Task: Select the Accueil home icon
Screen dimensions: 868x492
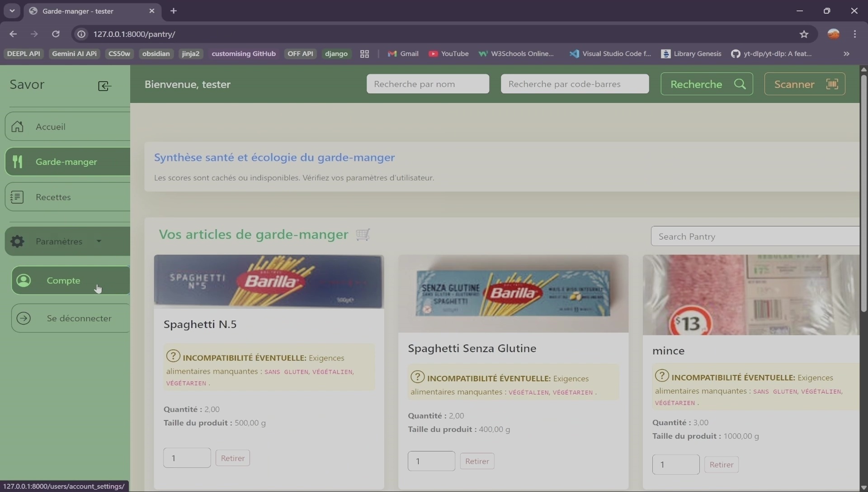Action: click(x=17, y=127)
